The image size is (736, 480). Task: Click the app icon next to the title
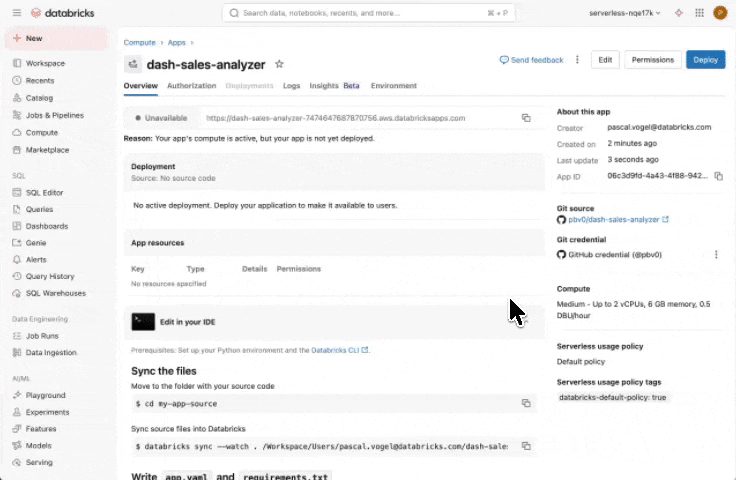point(133,64)
